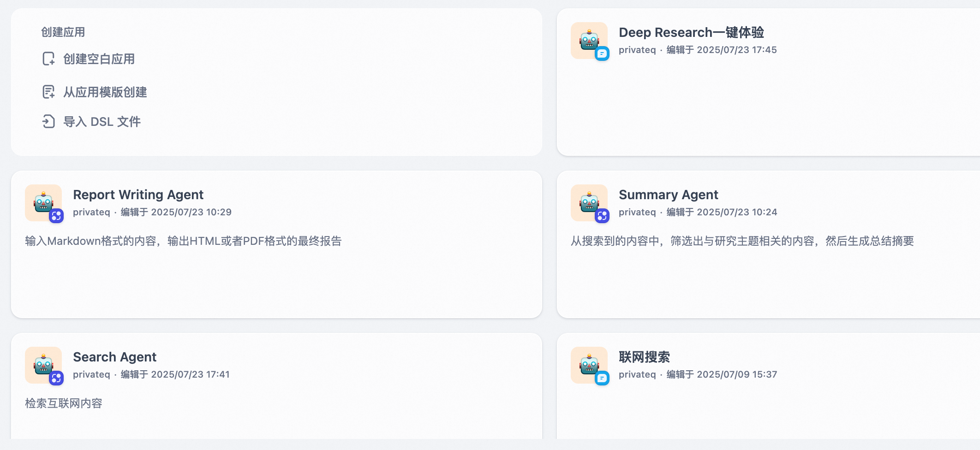Screen dimensions: 980x450
Task: Click 'privateq · 编辑于 2025/07/23 10:29' text
Action: click(x=152, y=212)
